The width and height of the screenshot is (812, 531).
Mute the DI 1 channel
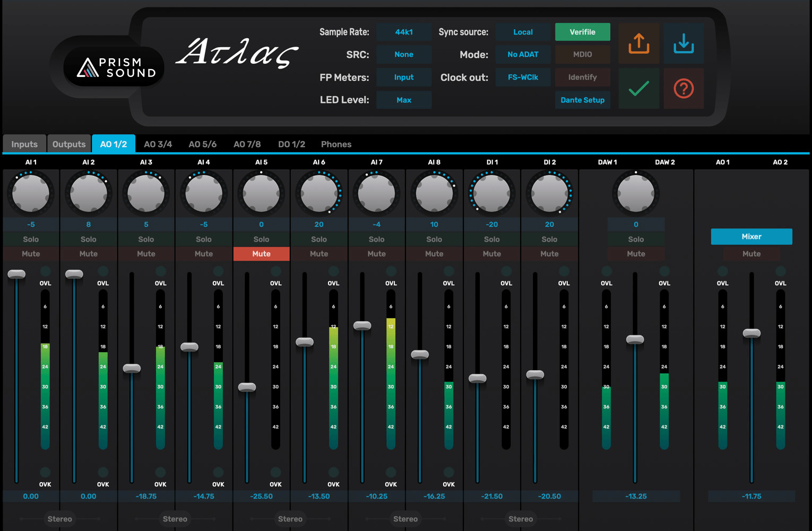492,254
